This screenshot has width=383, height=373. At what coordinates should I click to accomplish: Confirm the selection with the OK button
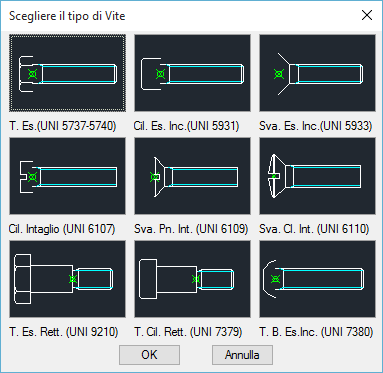(149, 355)
